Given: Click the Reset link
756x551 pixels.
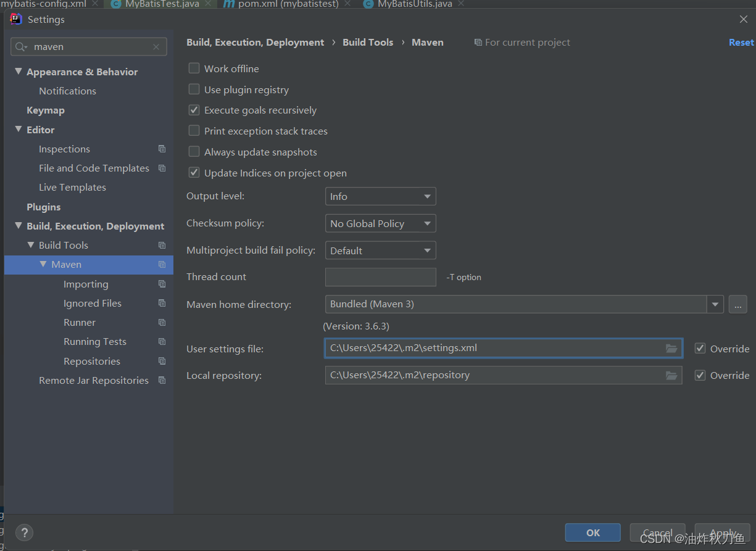Looking at the screenshot, I should tap(741, 42).
